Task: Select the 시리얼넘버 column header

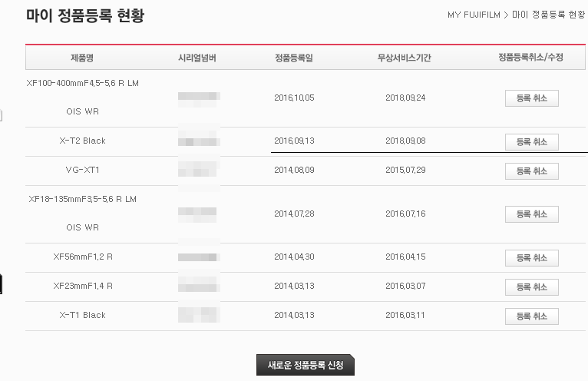Action: coord(197,58)
